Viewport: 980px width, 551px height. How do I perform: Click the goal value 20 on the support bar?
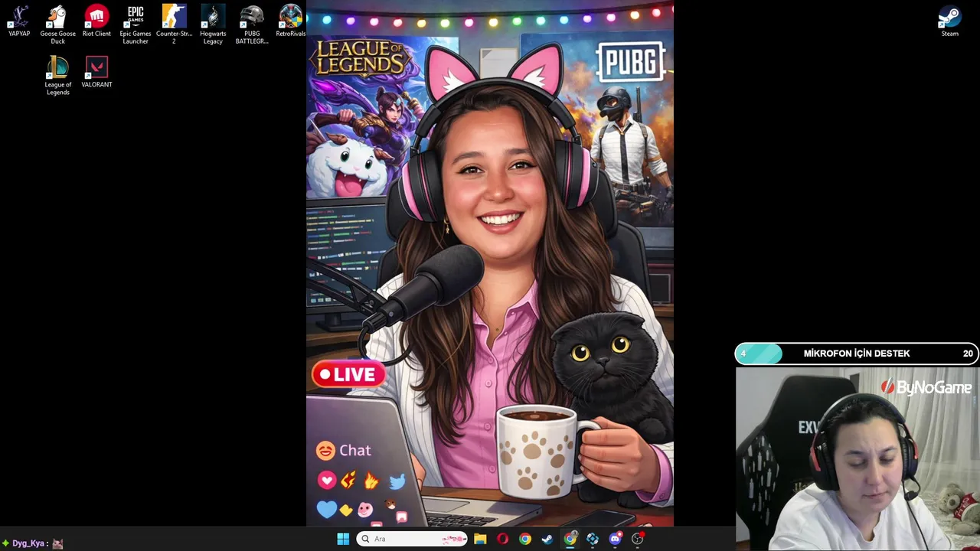[968, 354]
